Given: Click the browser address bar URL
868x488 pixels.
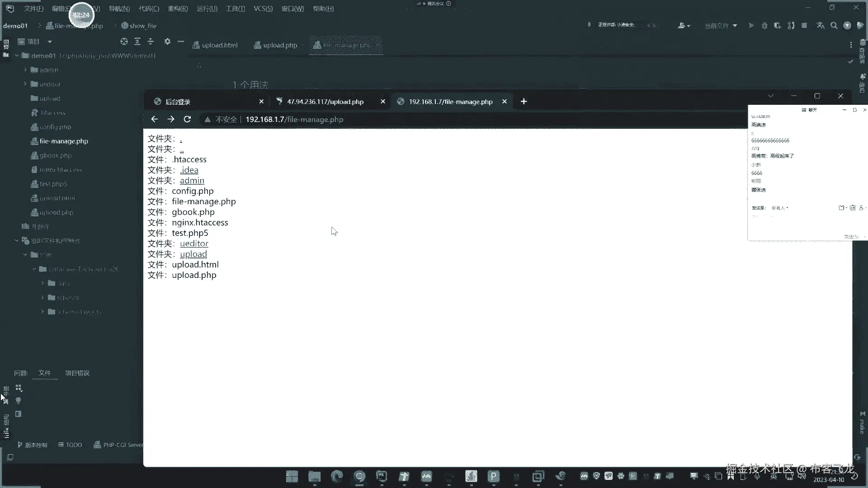Looking at the screenshot, I should (294, 119).
